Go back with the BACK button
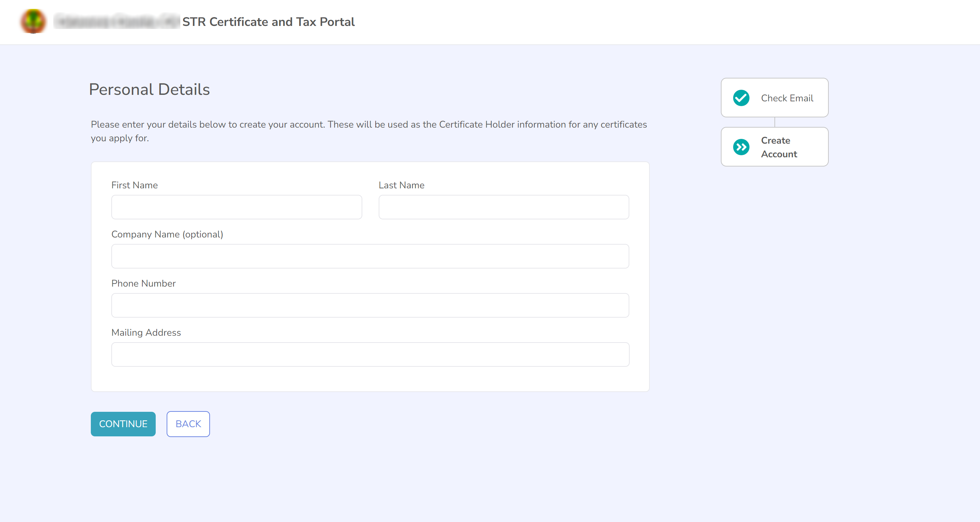The width and height of the screenshot is (980, 522). [x=188, y=424]
